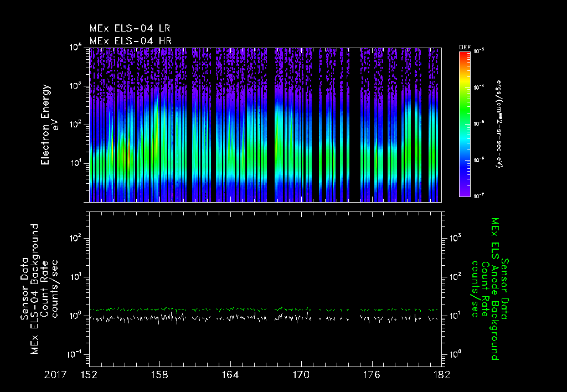Image resolution: width=567 pixels, height=392 pixels.
Task: Pick day 164 on the time axis
Action: pyautogui.click(x=230, y=375)
